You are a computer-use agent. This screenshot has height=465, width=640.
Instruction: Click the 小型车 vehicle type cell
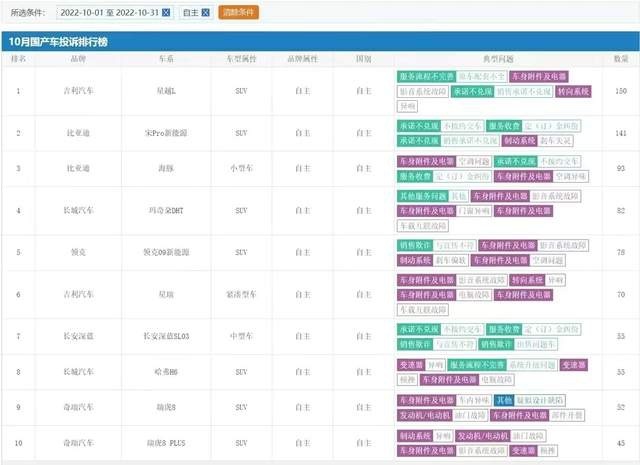(241, 168)
